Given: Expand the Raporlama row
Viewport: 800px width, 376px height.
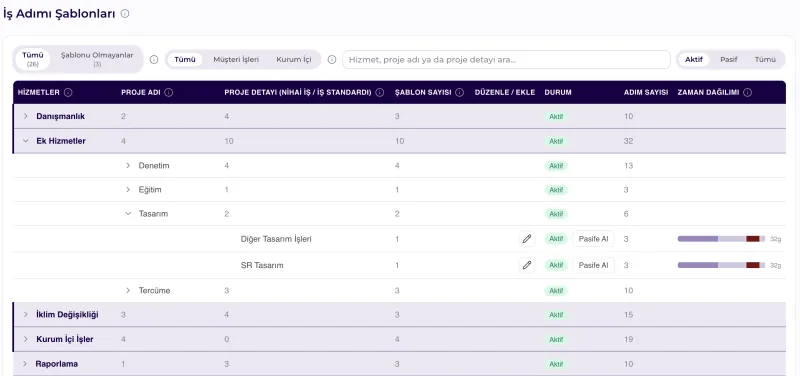Looking at the screenshot, I should point(24,364).
